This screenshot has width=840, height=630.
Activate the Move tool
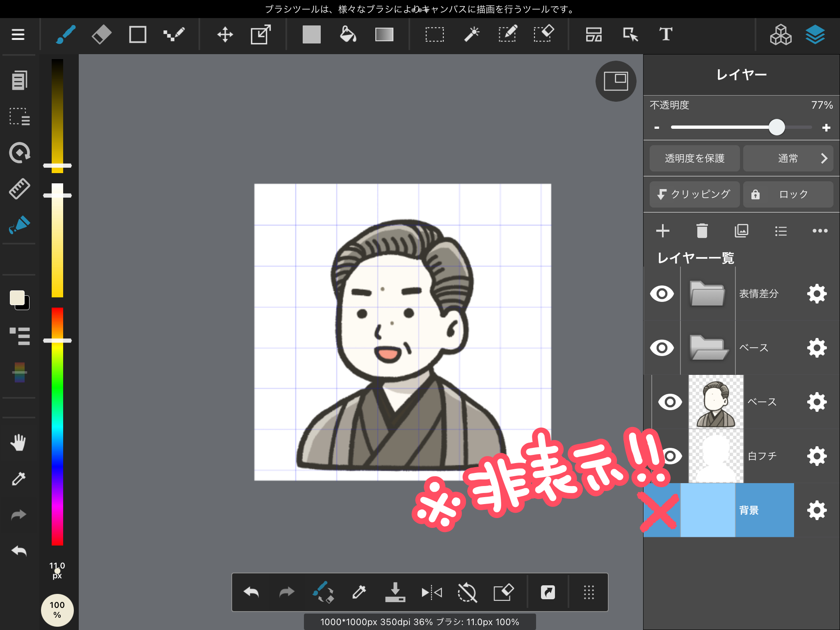pos(225,34)
